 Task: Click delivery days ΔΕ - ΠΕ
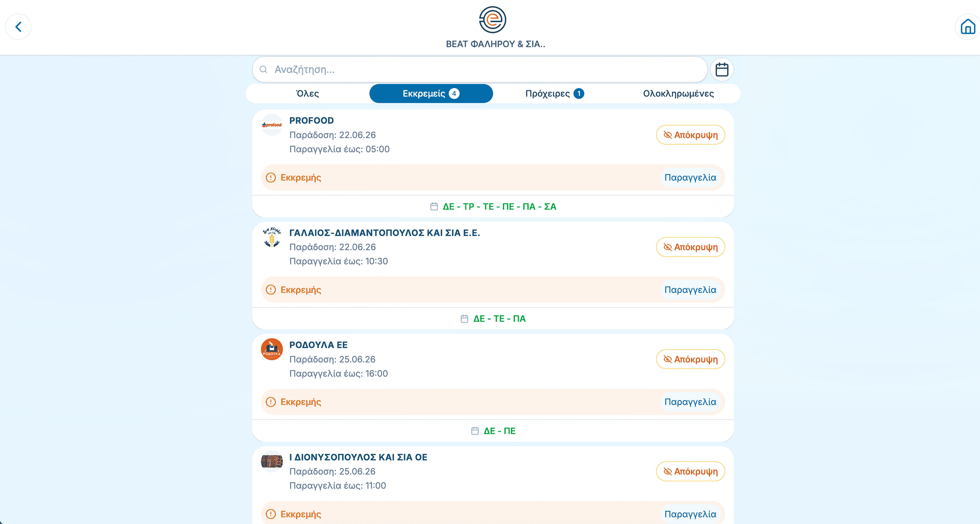pos(499,431)
